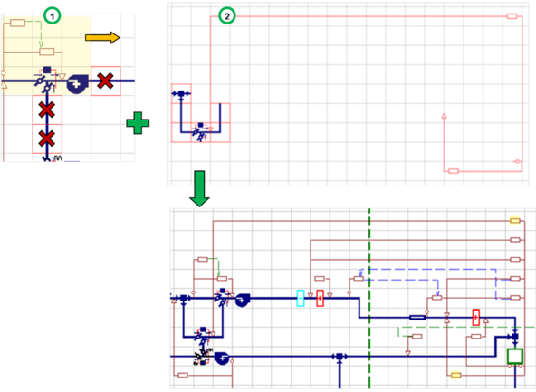This screenshot has height=392, width=536.
Task: Click the green plus sign
Action: 138,123
